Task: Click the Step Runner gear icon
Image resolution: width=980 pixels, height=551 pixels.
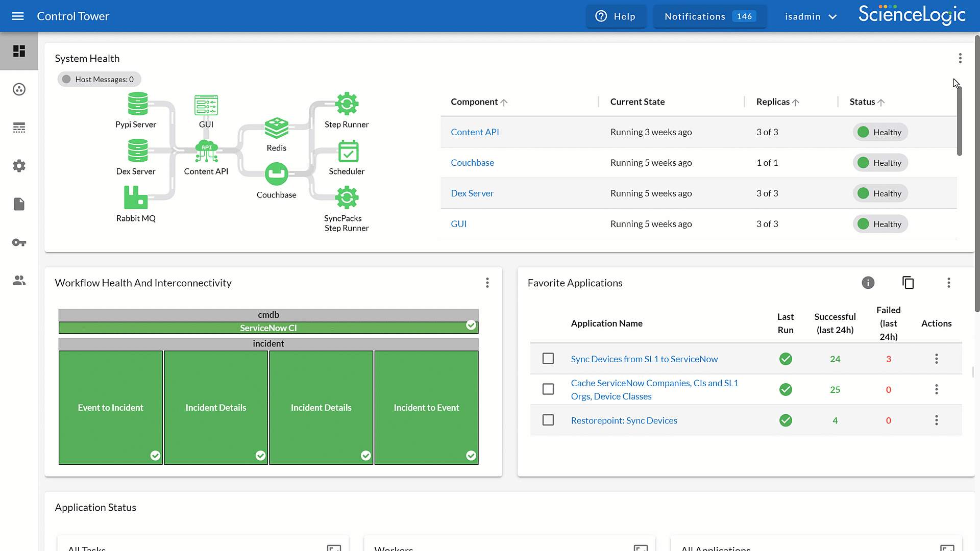Action: tap(347, 104)
